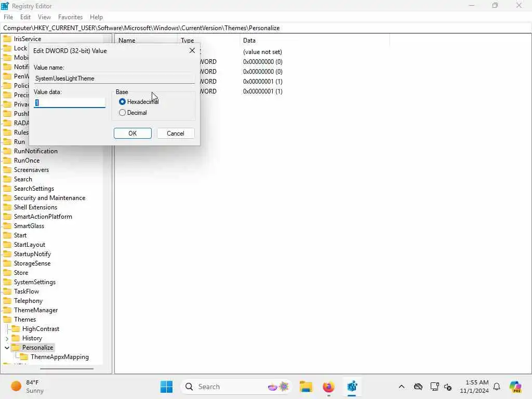Open File Explorer from the taskbar
Viewport: 532px width, 399px height.
pos(305,387)
